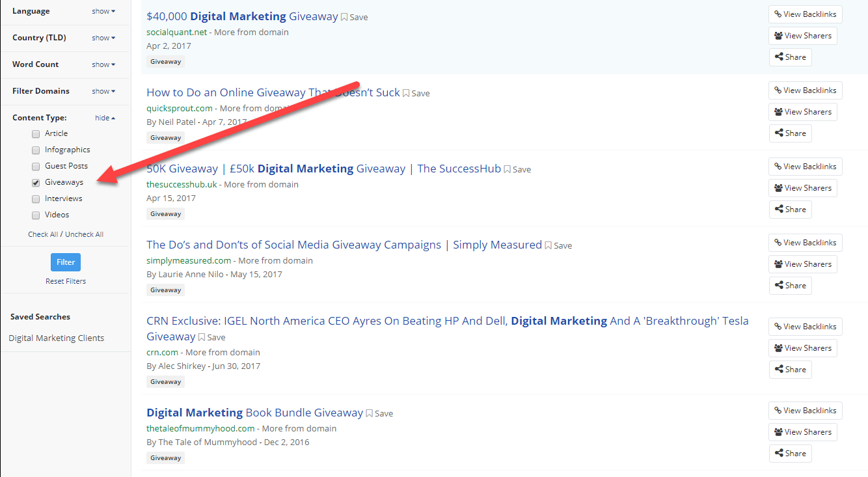The height and width of the screenshot is (477, 868).
Task: Click More from domain for thetaleofmummyhood.com
Action: click(299, 428)
